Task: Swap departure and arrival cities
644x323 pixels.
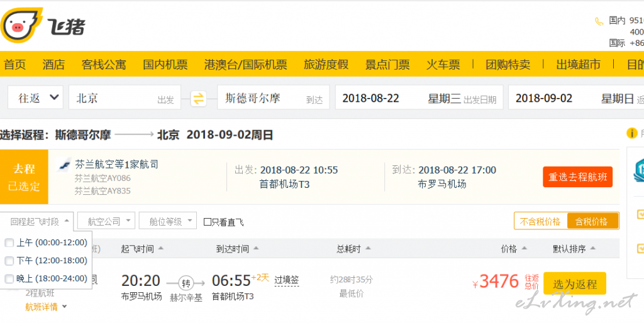Action: click(x=199, y=98)
